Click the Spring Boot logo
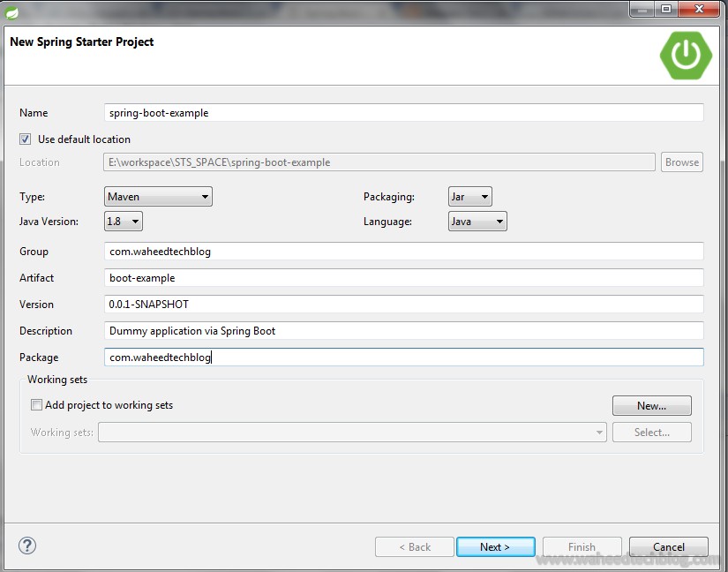This screenshot has width=728, height=572. tap(686, 56)
